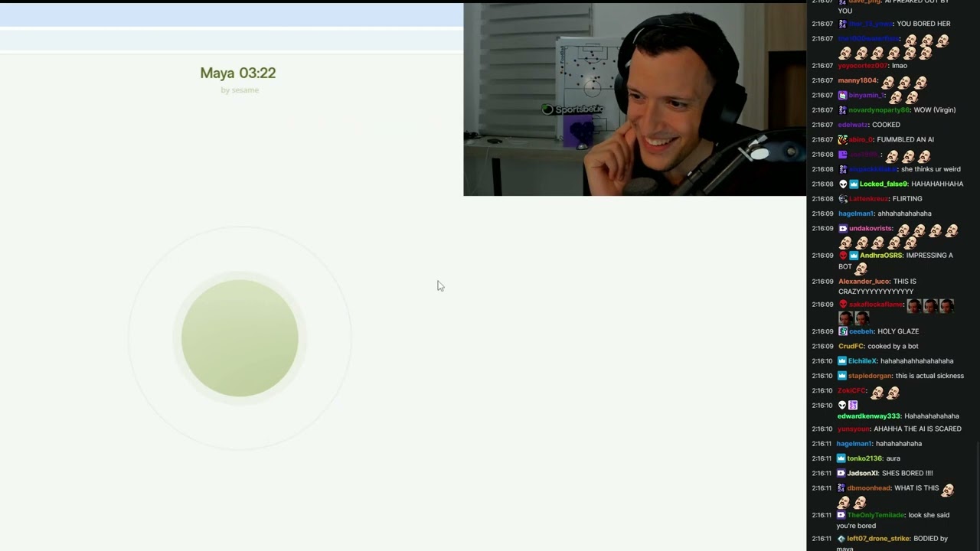Open undakovrists' chat username
Viewport: 980px width, 551px height.
tap(871, 229)
